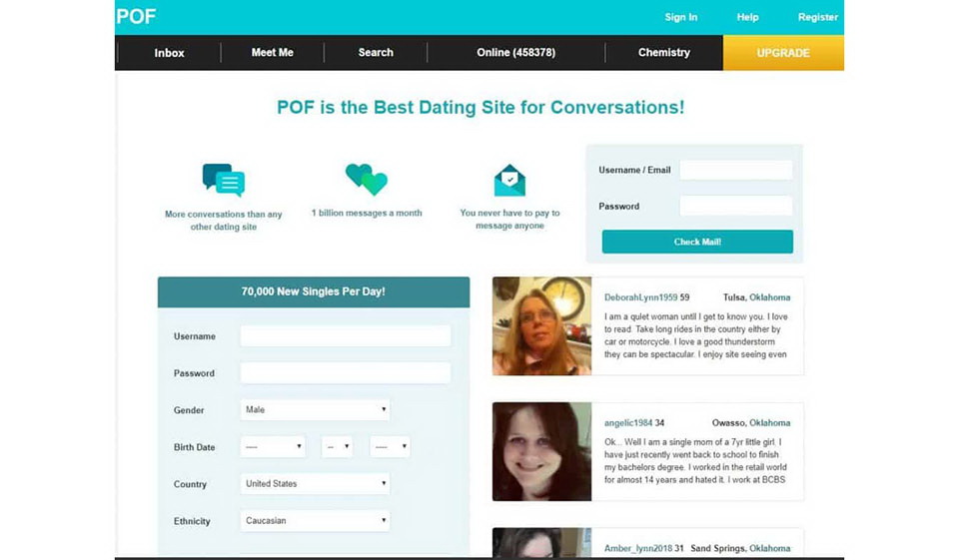Image resolution: width=959 pixels, height=560 pixels.
Task: Switch to the Chemistry tab
Action: pyautogui.click(x=664, y=53)
